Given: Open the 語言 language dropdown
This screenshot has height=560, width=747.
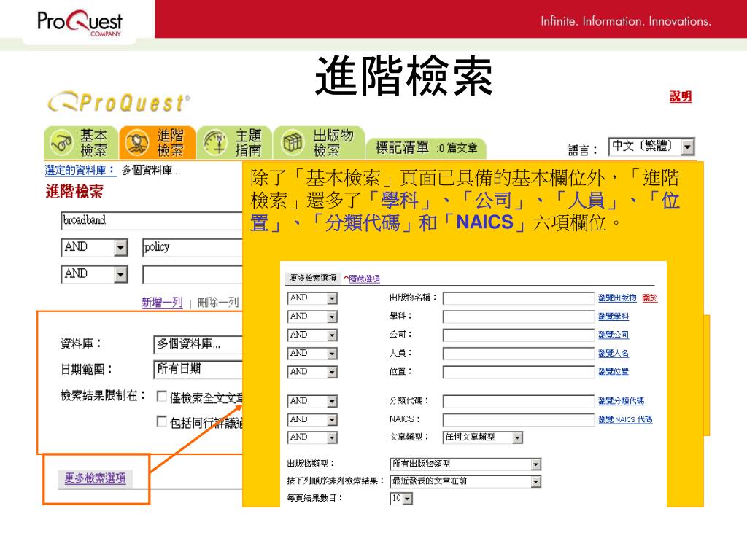Looking at the screenshot, I should [x=651, y=147].
